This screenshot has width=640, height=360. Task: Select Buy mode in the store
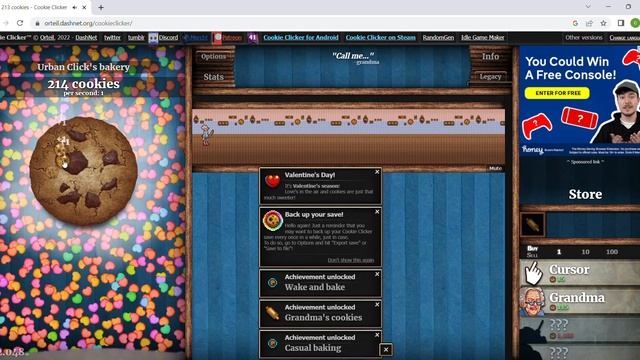tap(532, 248)
